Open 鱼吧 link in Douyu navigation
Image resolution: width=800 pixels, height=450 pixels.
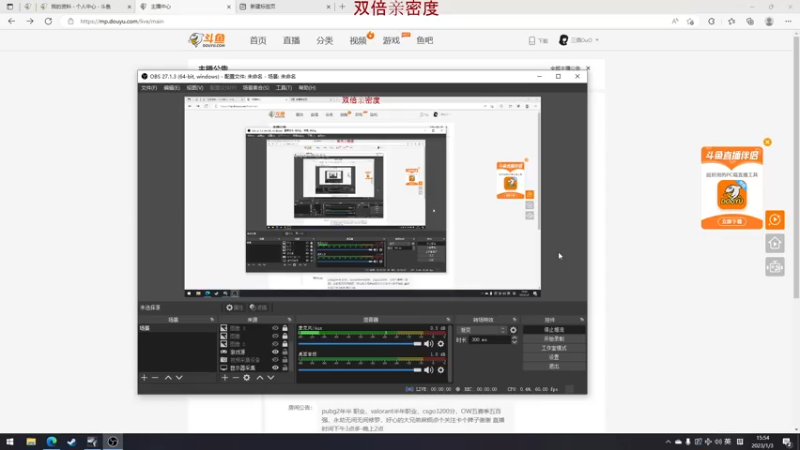424,40
